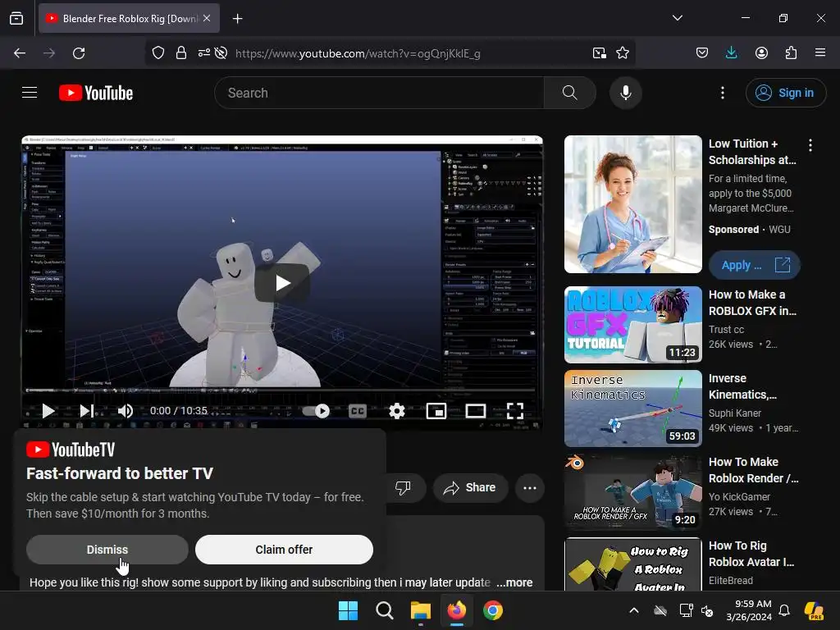Viewport: 840px width, 630px height.
Task: Go to the YouTube home logo
Action: tap(96, 93)
